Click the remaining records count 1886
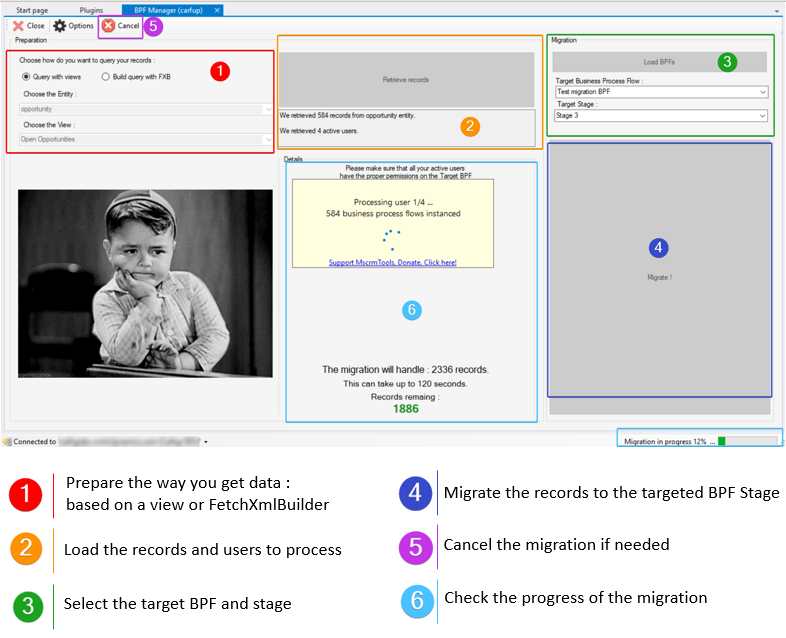Viewport: 786px width, 638px height. coord(406,409)
